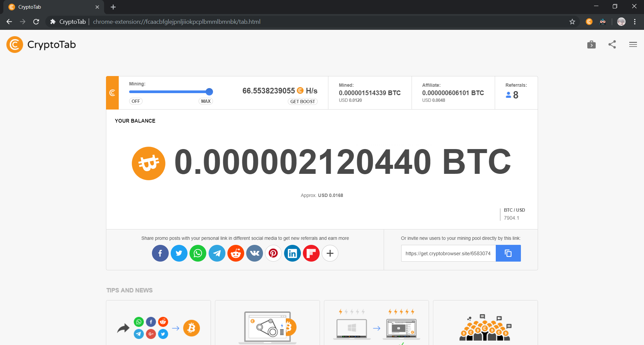Share promo post on Pinterest

(x=273, y=253)
